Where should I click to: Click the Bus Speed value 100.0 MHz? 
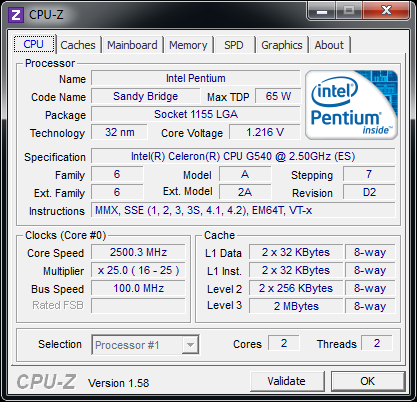point(138,288)
